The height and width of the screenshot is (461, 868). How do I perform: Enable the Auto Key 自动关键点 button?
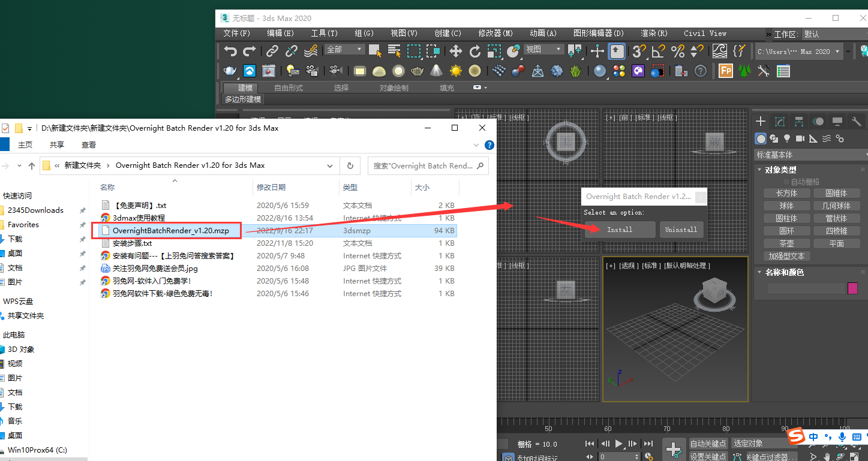pos(708,444)
